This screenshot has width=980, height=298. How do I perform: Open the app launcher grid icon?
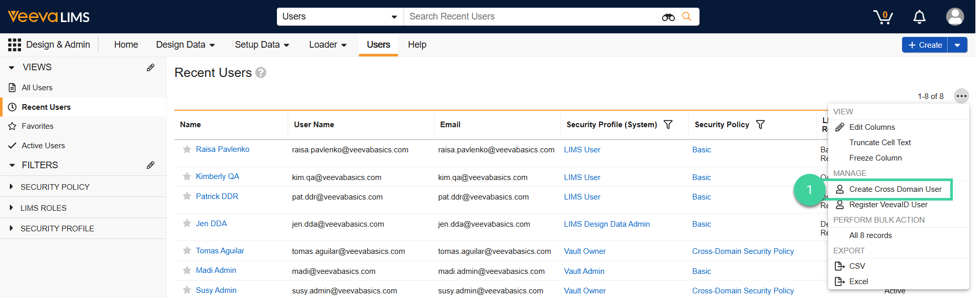[14, 45]
